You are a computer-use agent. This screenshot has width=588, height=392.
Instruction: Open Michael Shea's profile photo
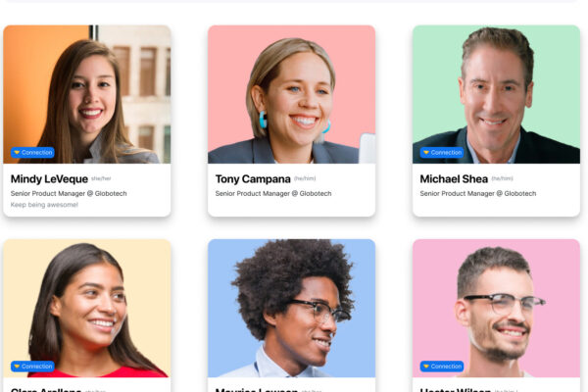pos(496,94)
